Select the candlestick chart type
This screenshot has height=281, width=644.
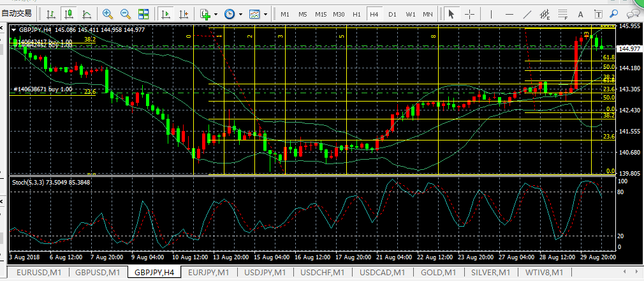pos(69,14)
